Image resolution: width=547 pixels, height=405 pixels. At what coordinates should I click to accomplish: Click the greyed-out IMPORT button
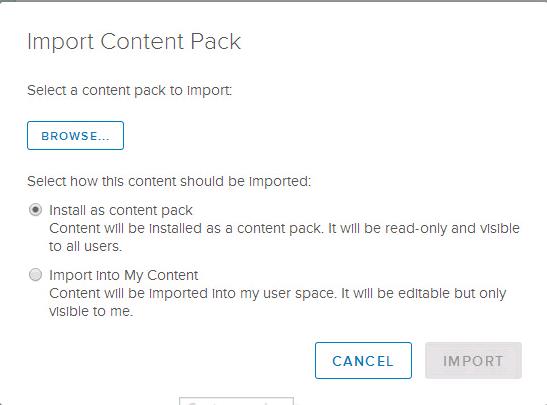pos(473,361)
